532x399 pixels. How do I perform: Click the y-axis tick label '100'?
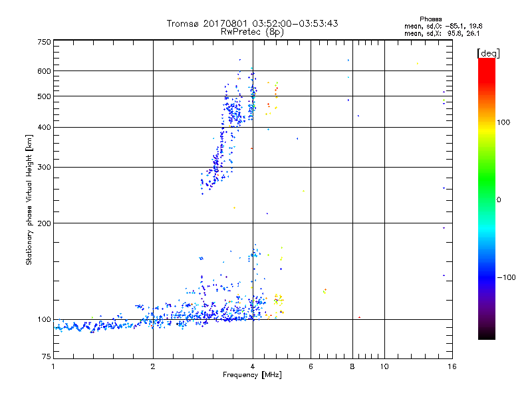pos(44,319)
